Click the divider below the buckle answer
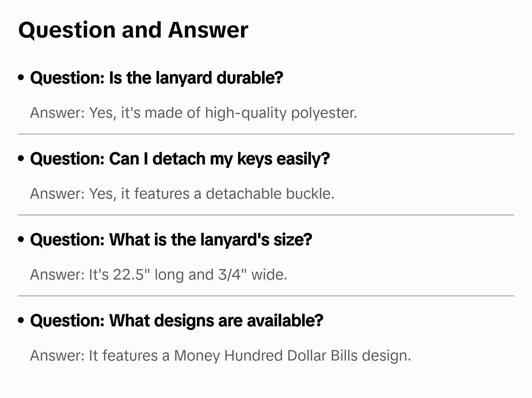 point(266,215)
